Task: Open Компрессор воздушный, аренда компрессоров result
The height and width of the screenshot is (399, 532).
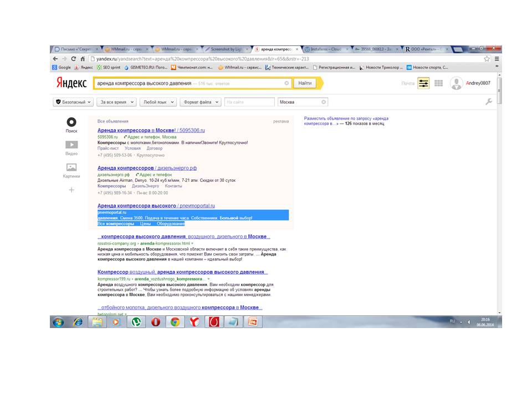Action: (x=182, y=272)
